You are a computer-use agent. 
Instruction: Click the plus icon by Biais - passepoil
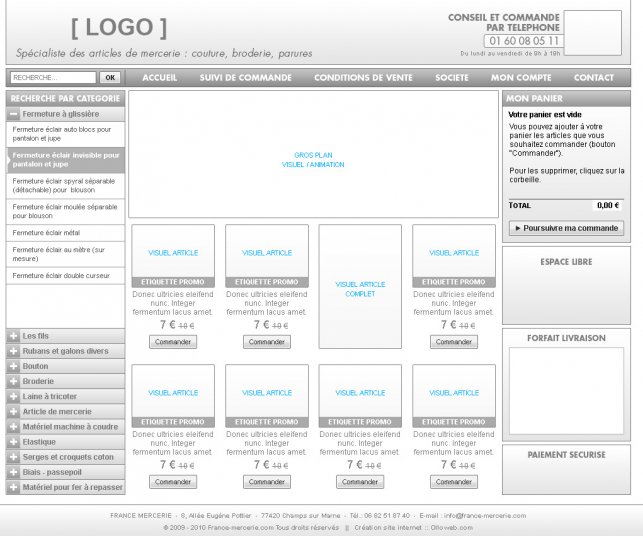click(x=14, y=472)
